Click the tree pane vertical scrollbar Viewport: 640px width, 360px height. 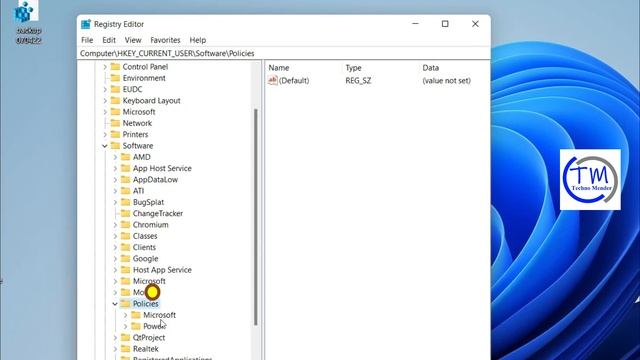[256, 217]
